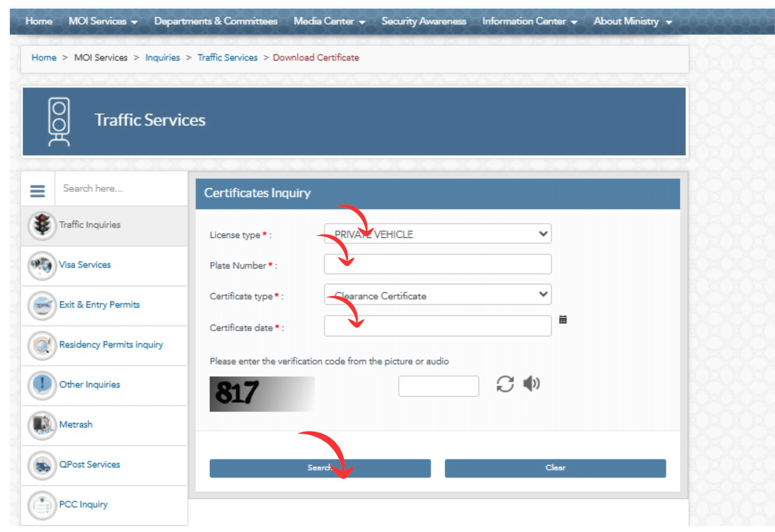Open Security Awareness menu item
775x532 pixels.
pyautogui.click(x=424, y=21)
